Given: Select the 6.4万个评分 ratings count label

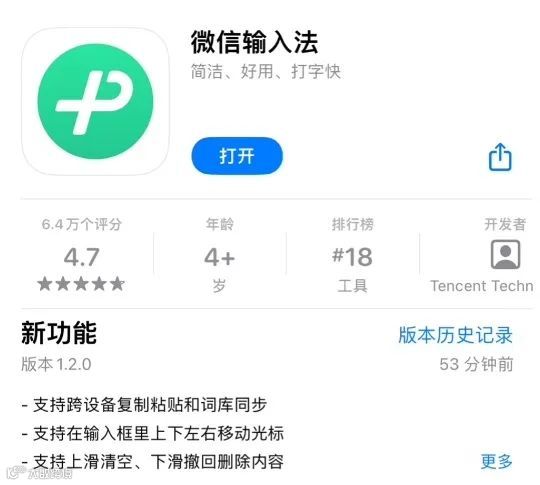Looking at the screenshot, I should pos(82,224).
